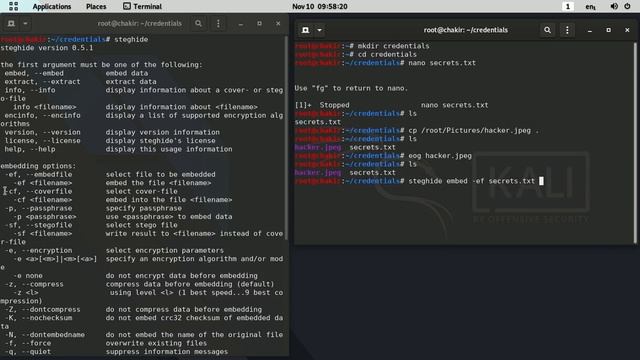Screen dimensions: 640x360
Task: Click new tab icon in right terminal
Action: click(305, 30)
